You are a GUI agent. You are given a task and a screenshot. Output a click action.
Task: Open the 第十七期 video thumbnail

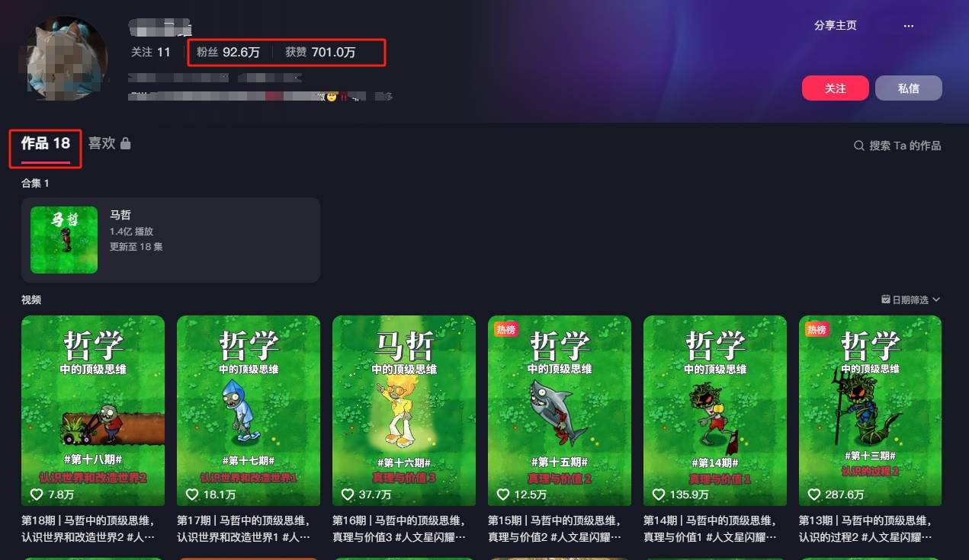(x=249, y=411)
